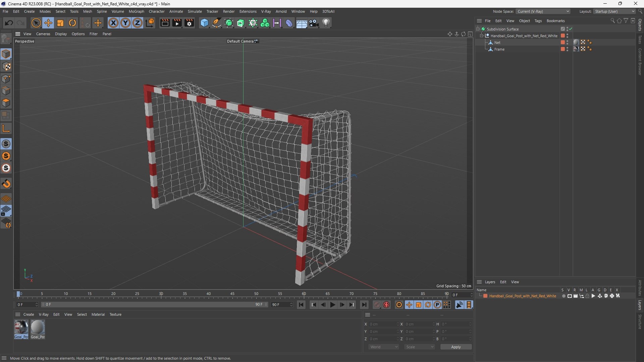This screenshot has height=362, width=644.
Task: Open the Layout Startup dropdown
Action: click(614, 11)
